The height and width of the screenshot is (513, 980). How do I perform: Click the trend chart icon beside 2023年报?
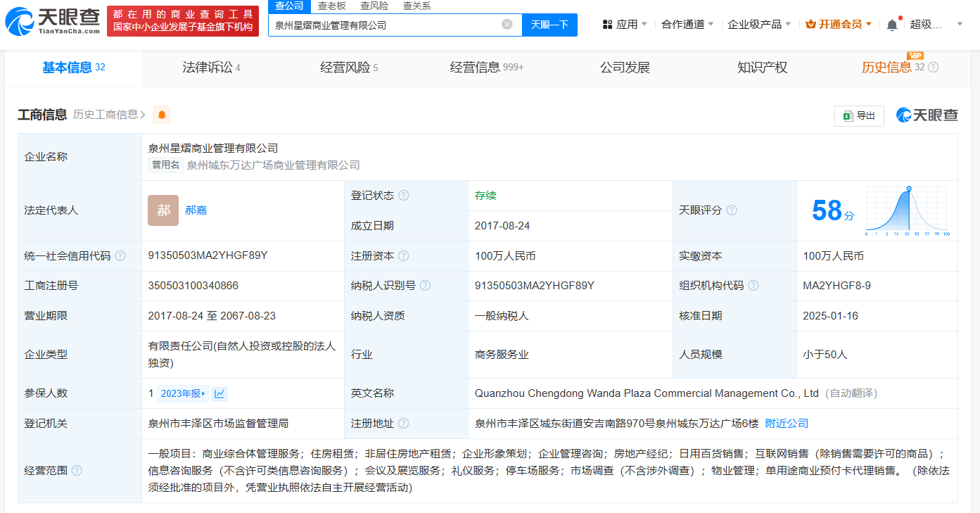pos(219,393)
